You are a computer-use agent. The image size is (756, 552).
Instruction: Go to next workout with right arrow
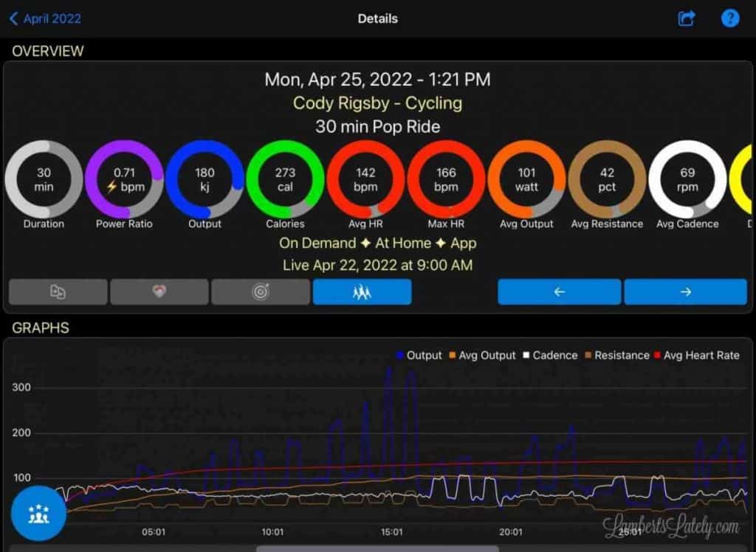pos(686,291)
